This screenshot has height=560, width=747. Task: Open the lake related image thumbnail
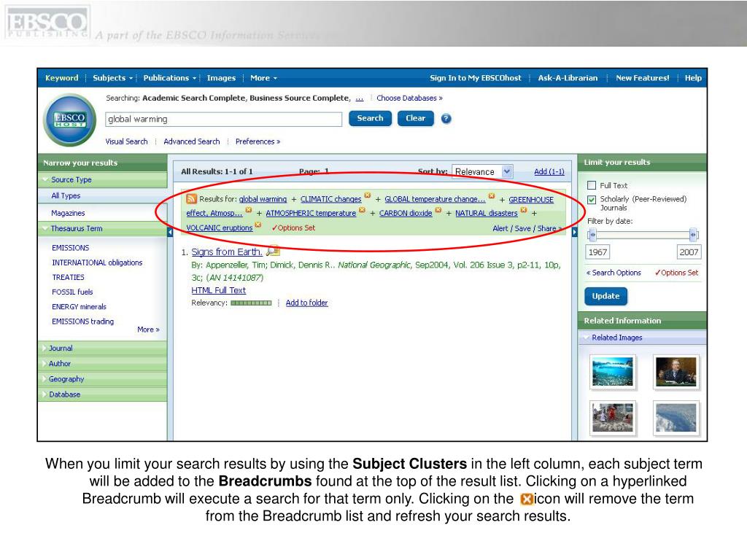coord(612,372)
